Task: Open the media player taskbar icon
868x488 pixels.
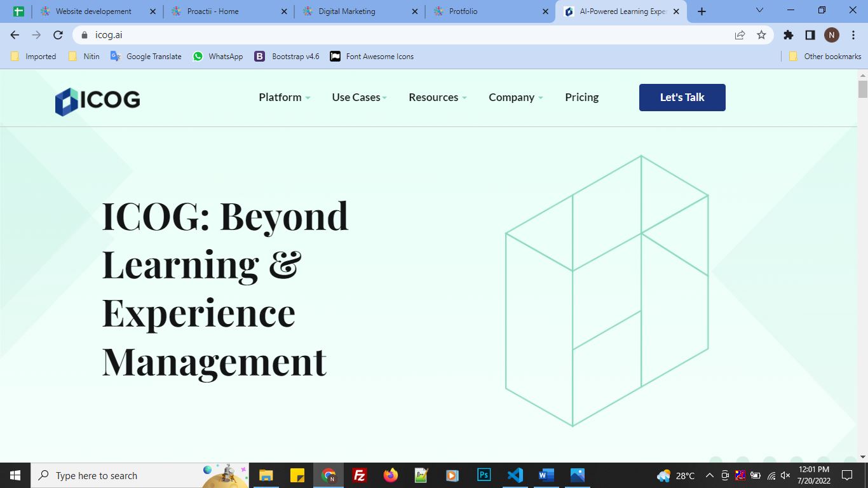Action: 452,475
